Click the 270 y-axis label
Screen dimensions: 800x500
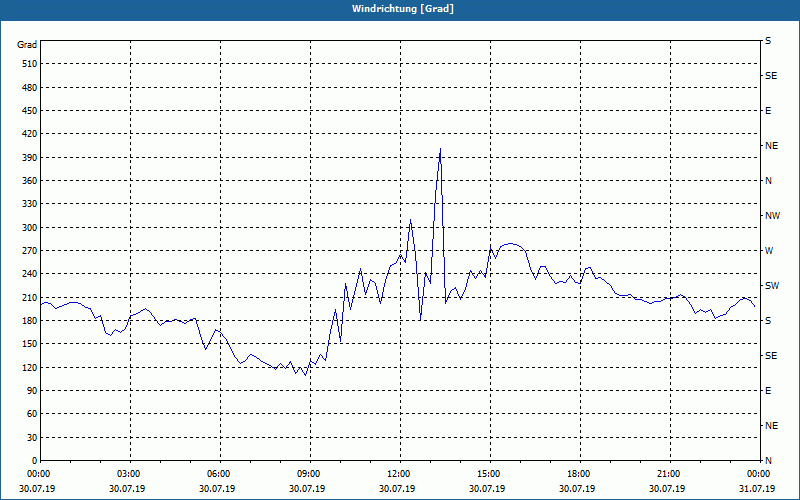30,251
